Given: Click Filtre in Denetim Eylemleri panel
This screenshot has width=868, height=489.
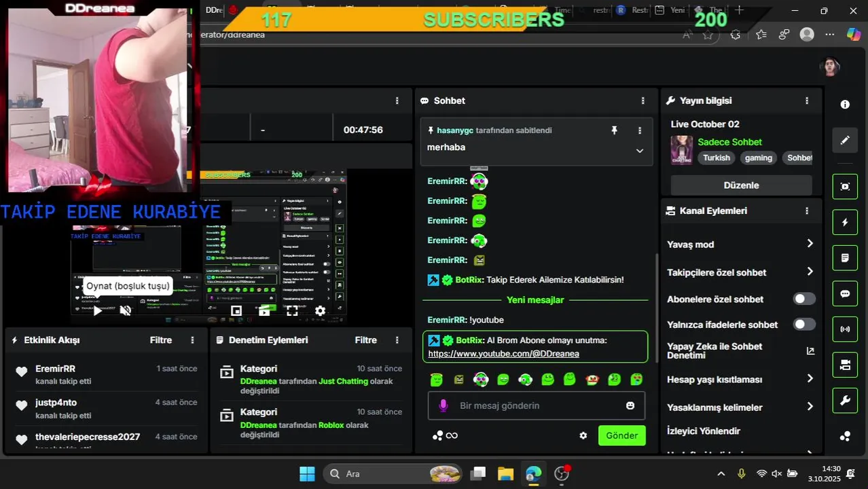Looking at the screenshot, I should pos(365,340).
